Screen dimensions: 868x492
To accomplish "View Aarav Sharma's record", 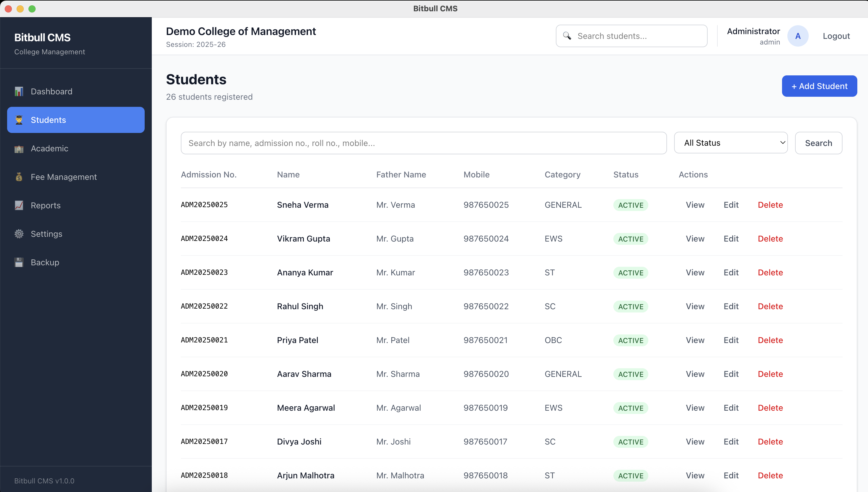I will click(x=695, y=374).
